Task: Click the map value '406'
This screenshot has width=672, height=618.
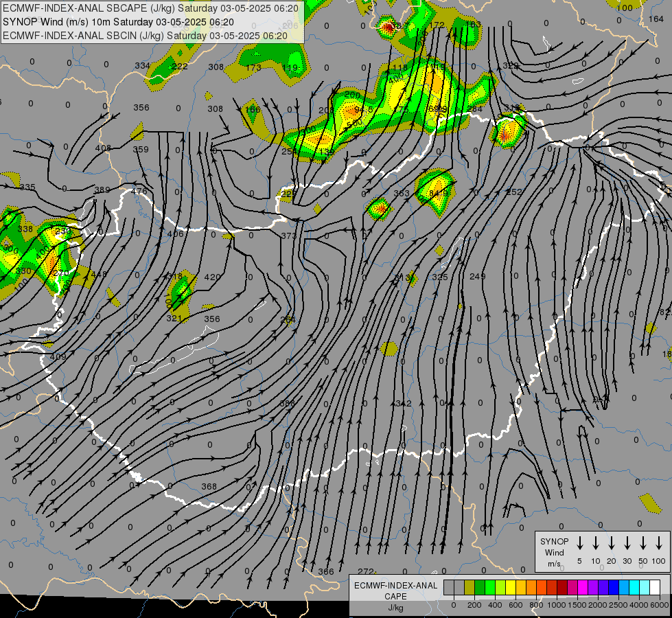Action: click(x=175, y=233)
